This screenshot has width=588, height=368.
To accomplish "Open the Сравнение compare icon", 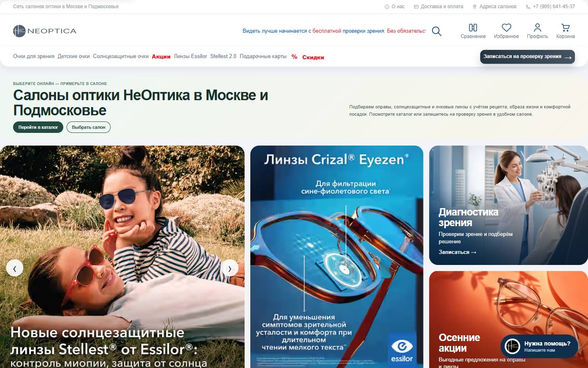I will click(473, 31).
